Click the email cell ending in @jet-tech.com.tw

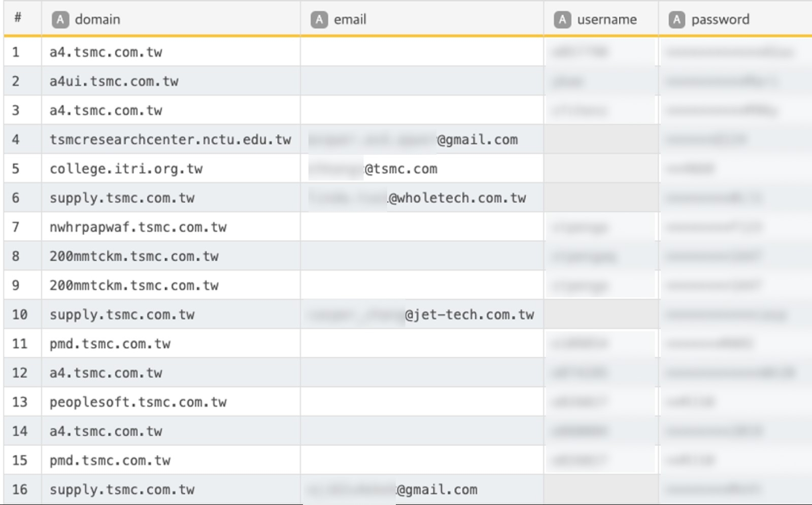coord(421,315)
